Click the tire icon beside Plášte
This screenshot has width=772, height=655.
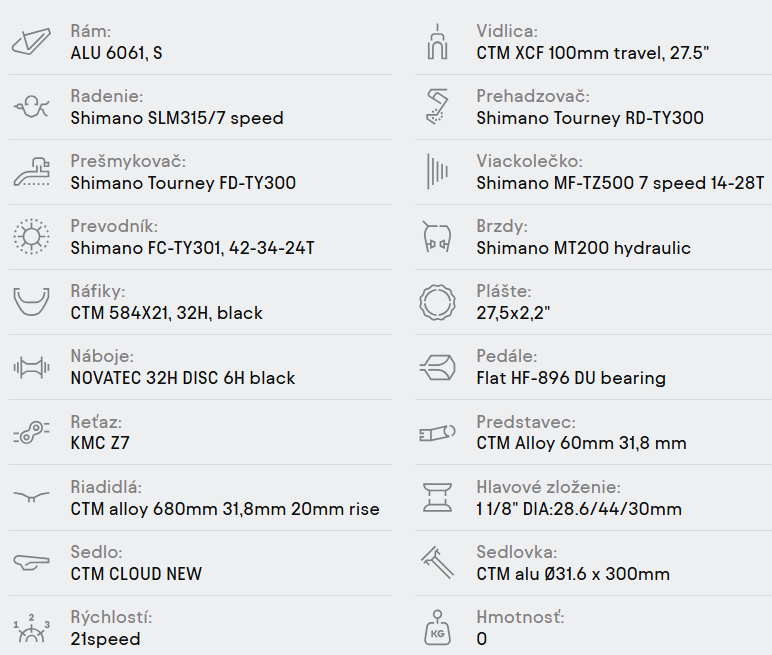[436, 302]
